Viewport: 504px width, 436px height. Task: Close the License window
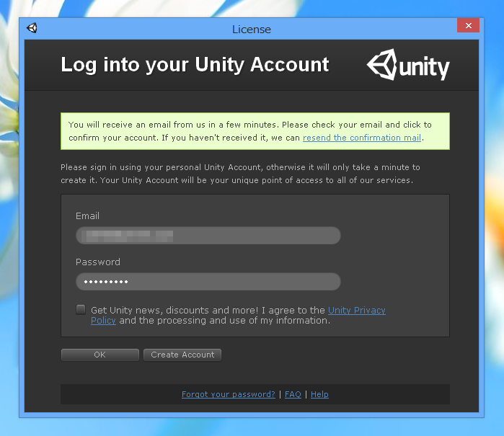469,25
